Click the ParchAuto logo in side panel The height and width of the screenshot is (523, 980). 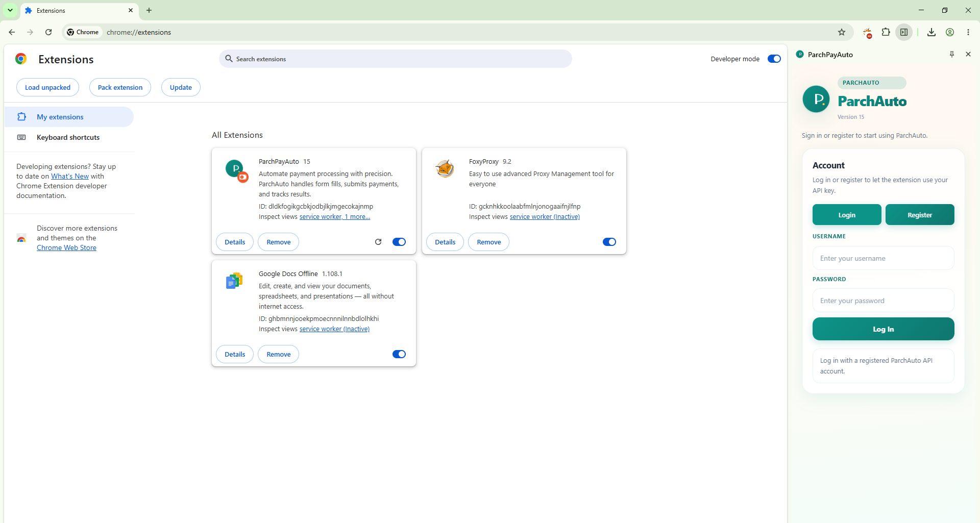(816, 99)
